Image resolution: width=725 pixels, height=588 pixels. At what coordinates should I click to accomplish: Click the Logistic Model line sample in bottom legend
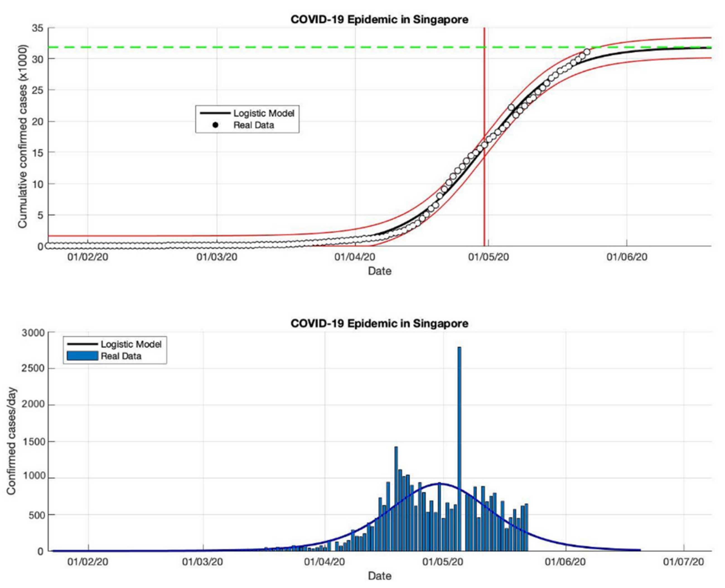click(x=82, y=344)
